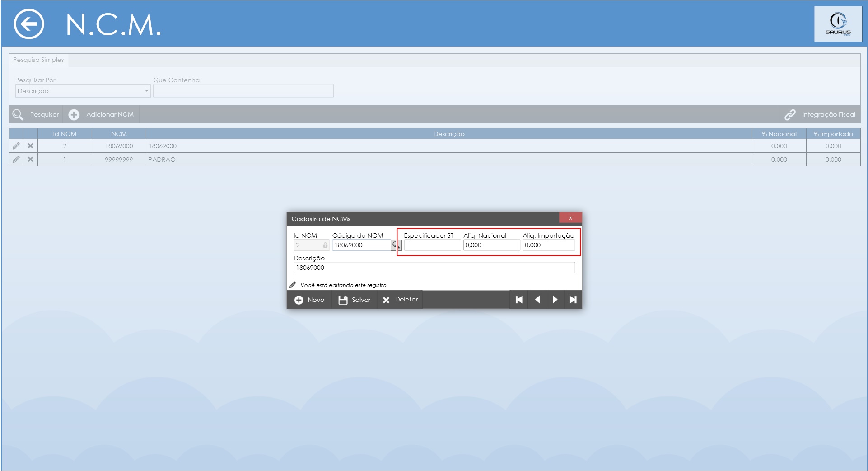The height and width of the screenshot is (471, 868).
Task: Close the Cadastro de NCMs dialog
Action: pyautogui.click(x=570, y=218)
